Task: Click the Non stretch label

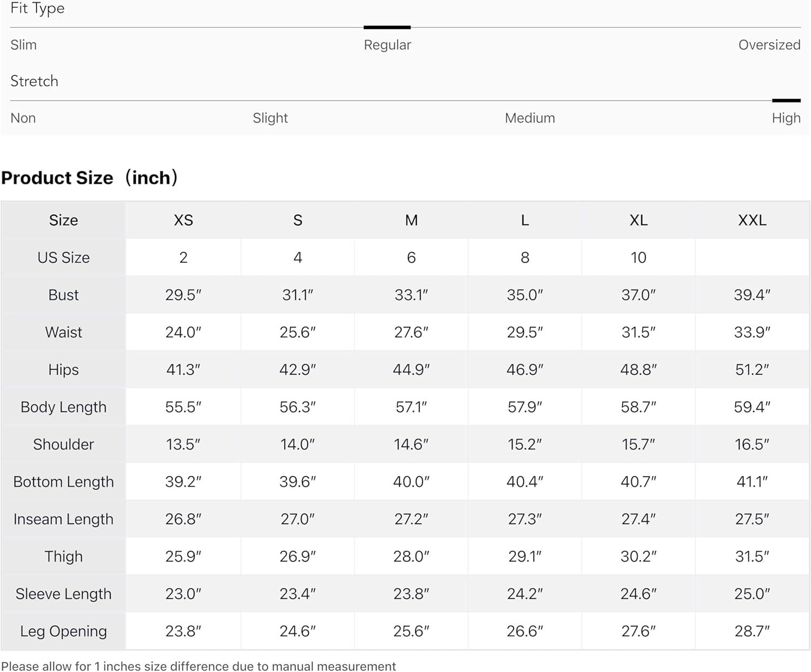Action: pyautogui.click(x=23, y=118)
